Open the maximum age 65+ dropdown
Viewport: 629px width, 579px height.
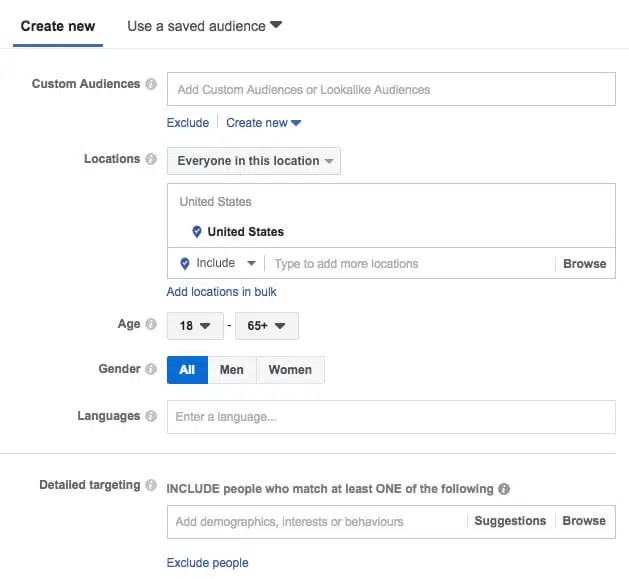(267, 326)
